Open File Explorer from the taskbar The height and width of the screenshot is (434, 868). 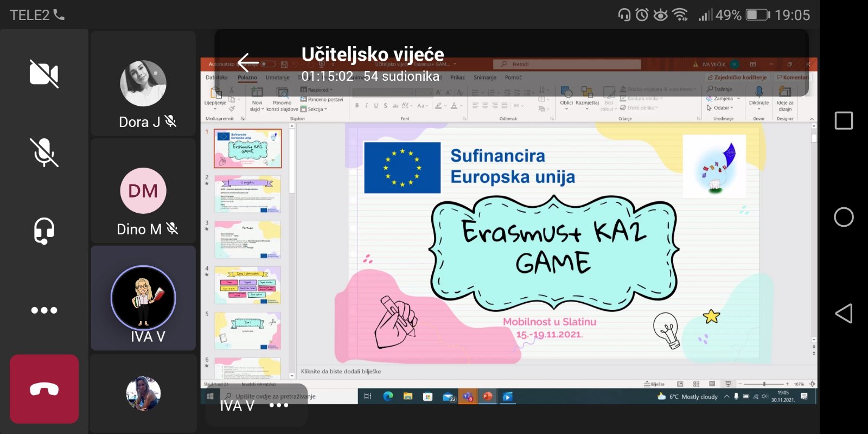(x=408, y=397)
